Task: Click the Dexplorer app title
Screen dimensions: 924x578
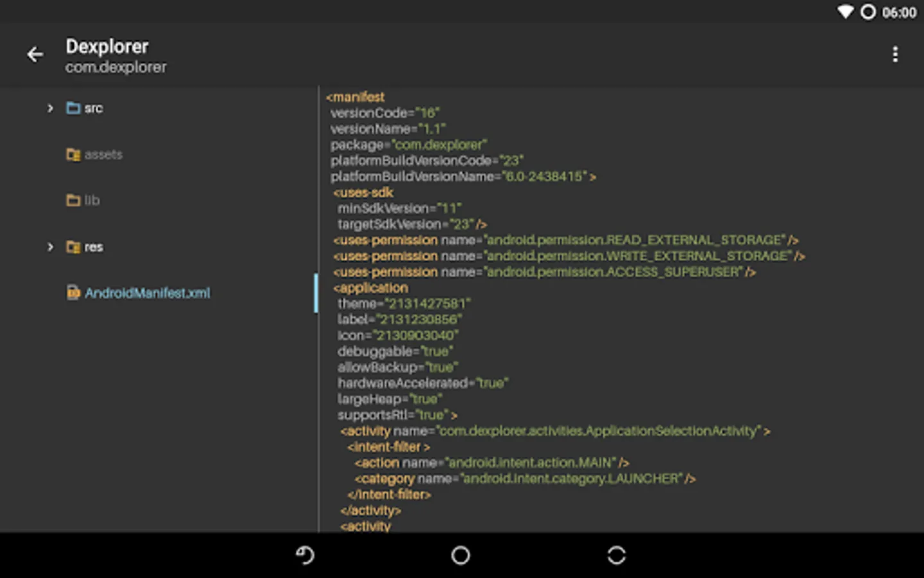Action: (107, 46)
